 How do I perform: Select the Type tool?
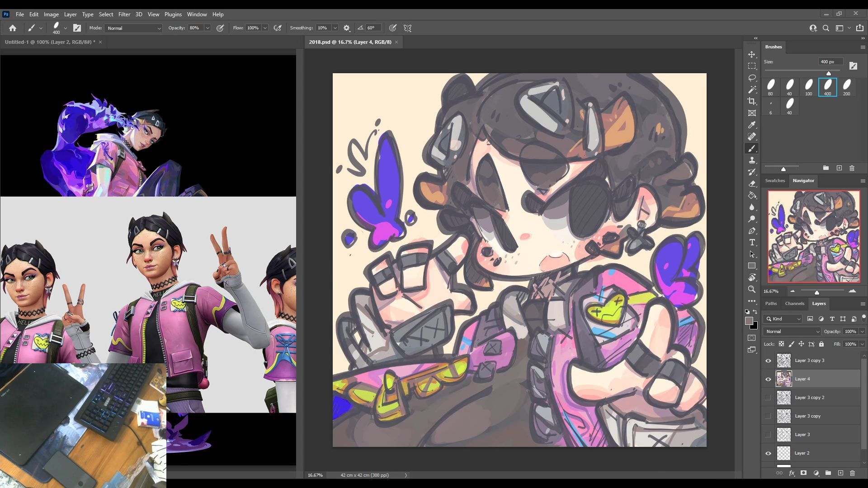752,242
